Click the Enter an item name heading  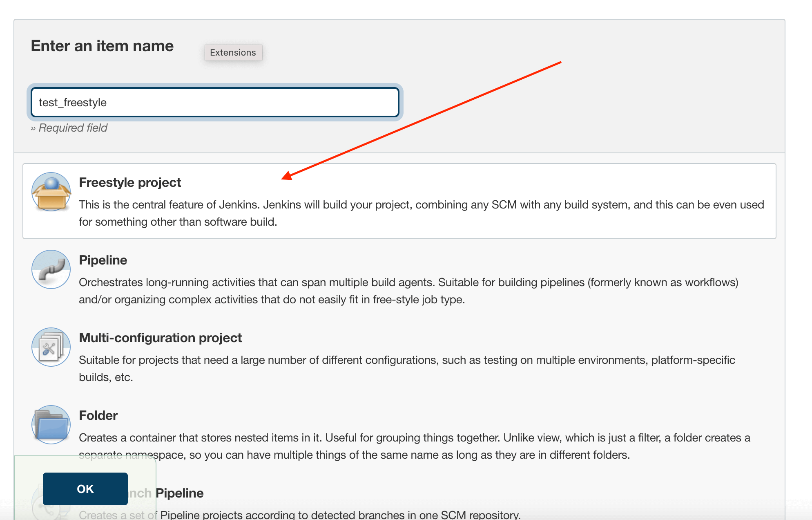102,45
